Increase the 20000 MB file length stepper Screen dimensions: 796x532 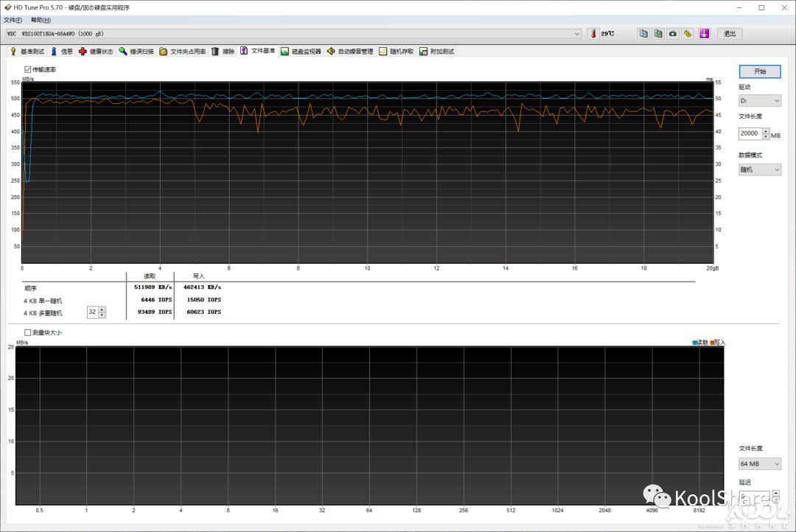pos(766,131)
